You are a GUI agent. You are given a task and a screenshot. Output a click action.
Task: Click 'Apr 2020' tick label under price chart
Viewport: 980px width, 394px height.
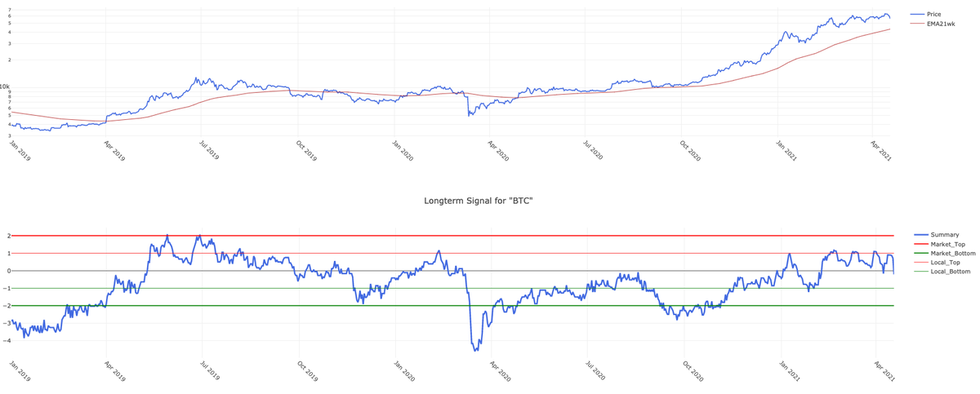(x=498, y=151)
